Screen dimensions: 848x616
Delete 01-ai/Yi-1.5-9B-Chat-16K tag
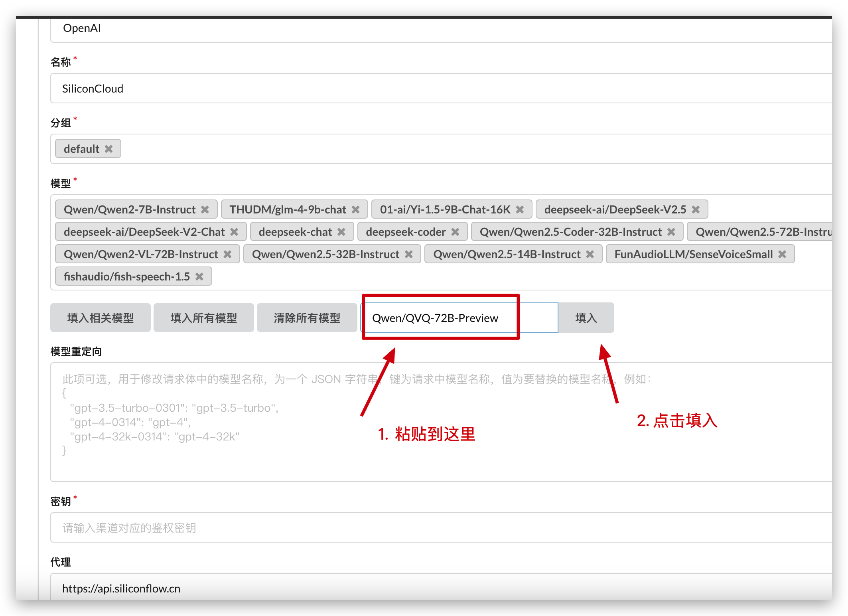point(520,209)
